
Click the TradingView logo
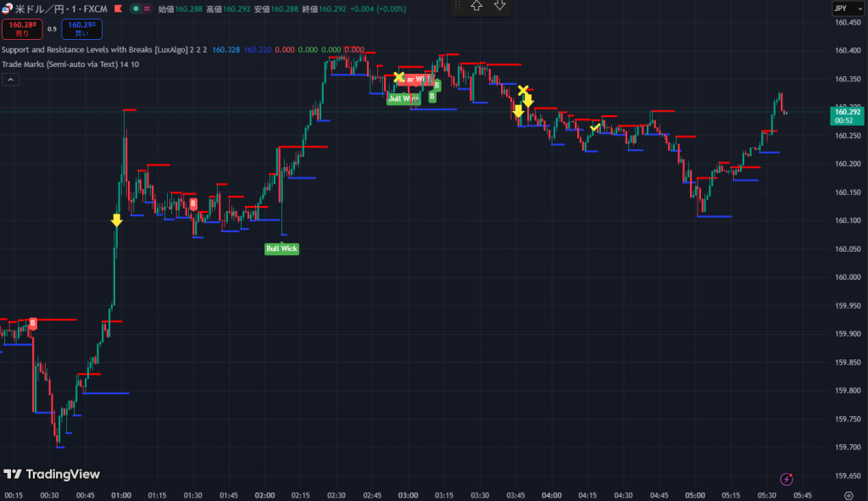click(52, 475)
